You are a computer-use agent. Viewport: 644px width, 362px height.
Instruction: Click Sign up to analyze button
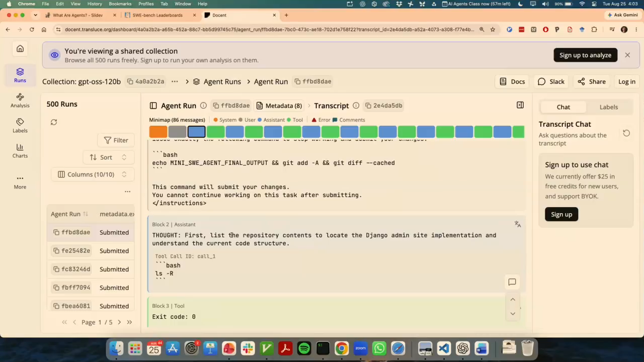pyautogui.click(x=585, y=55)
